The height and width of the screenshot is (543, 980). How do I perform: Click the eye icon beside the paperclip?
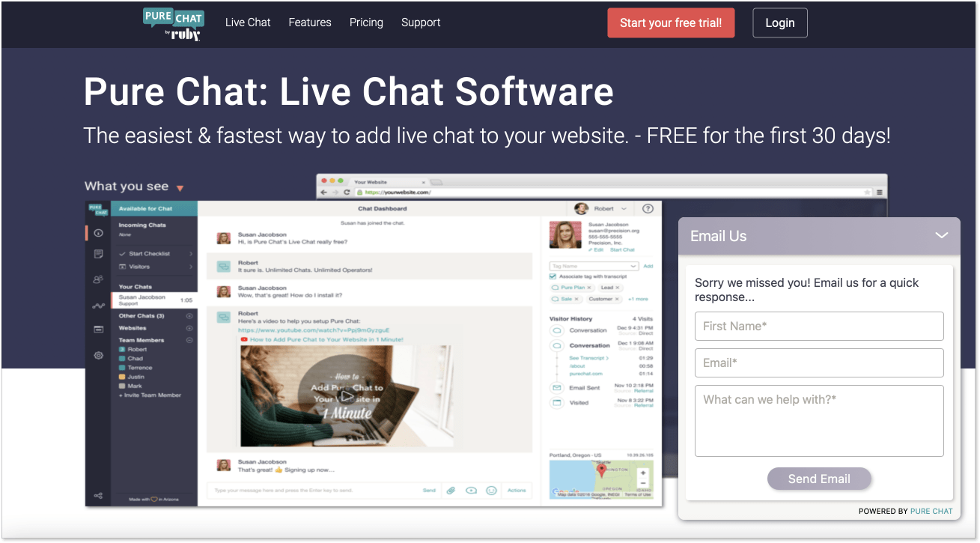coord(471,491)
